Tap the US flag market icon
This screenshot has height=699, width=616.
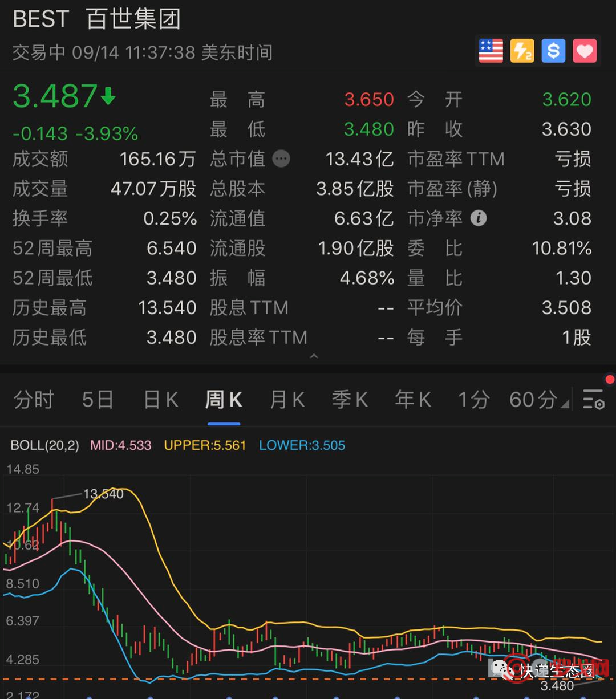click(x=491, y=51)
